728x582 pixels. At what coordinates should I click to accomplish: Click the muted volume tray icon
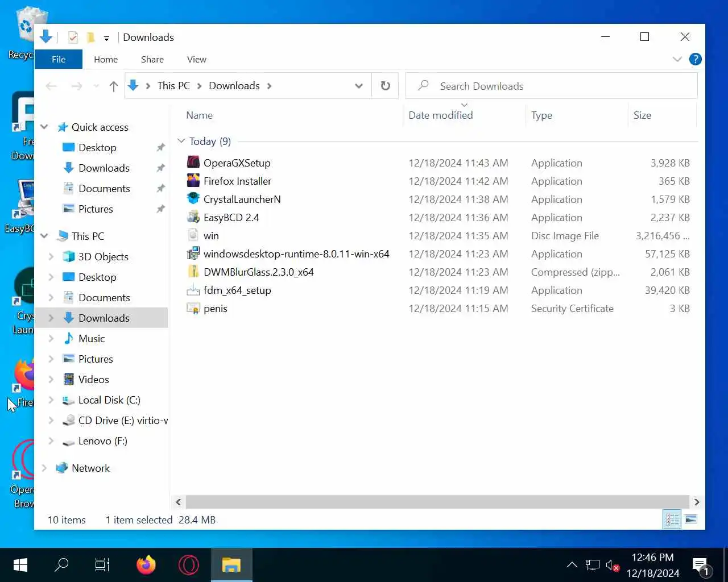tap(612, 565)
